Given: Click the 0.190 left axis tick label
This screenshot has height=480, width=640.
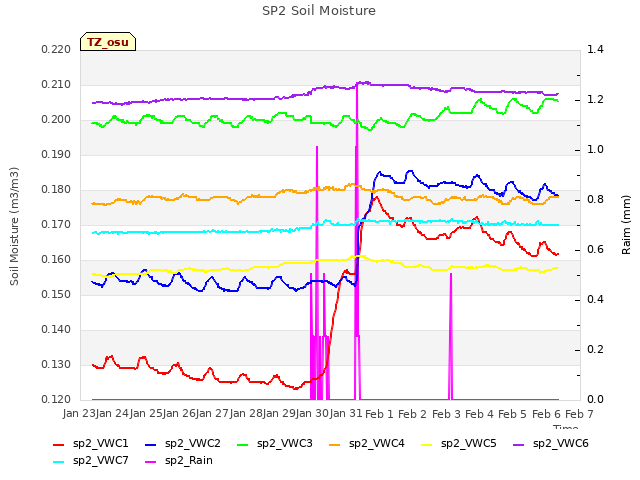Looking at the screenshot, I should click(x=56, y=155).
